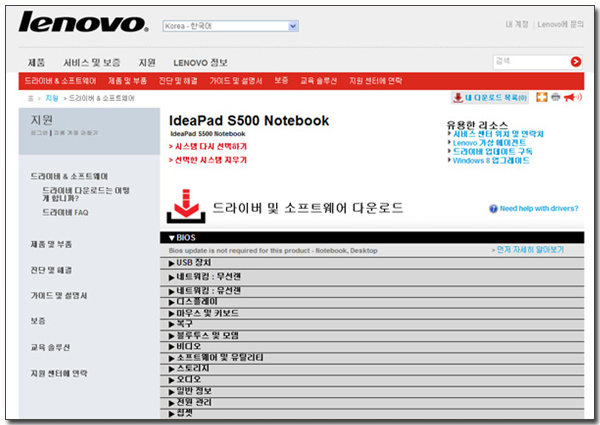Collapse the BIOS section

[x=372, y=238]
